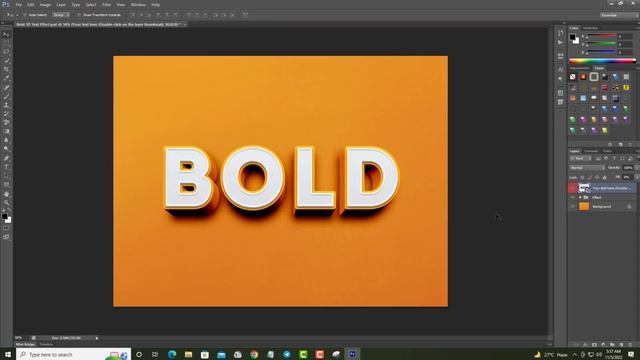The image size is (640, 360).
Task: Toggle lock position in Layers panel
Action: [597, 178]
